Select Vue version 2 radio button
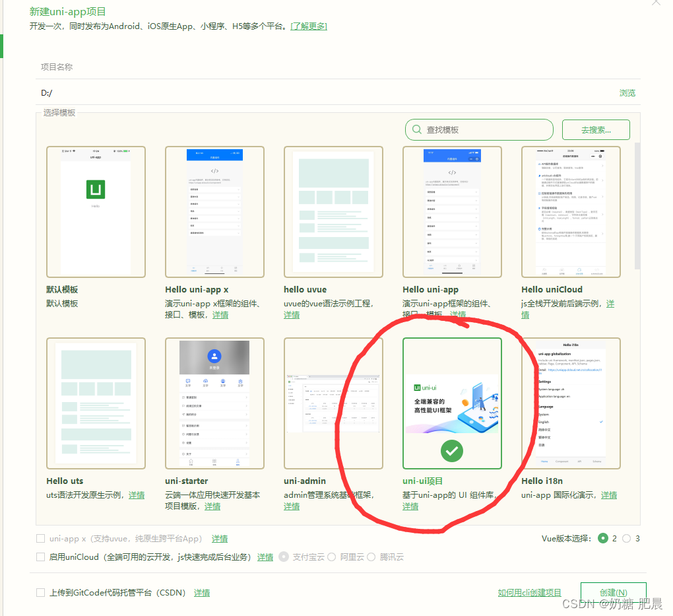Viewport: 673px width, 616px height. coord(603,538)
